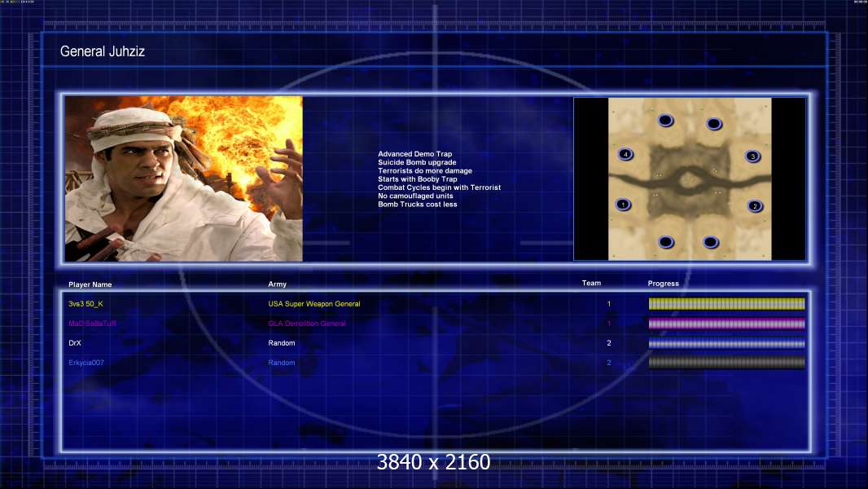Click Starts with Booby Trap line
The image size is (868, 489).
point(418,178)
